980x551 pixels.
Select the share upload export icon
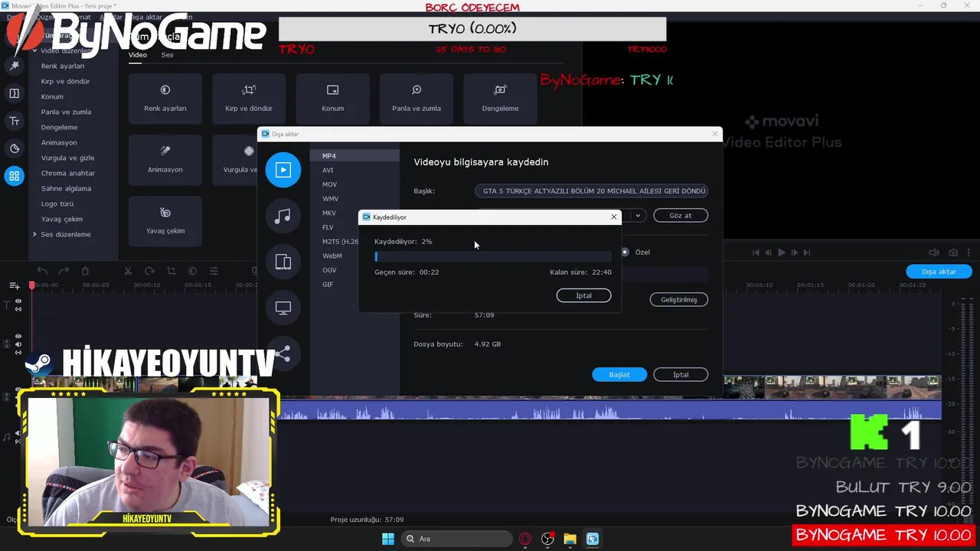283,354
